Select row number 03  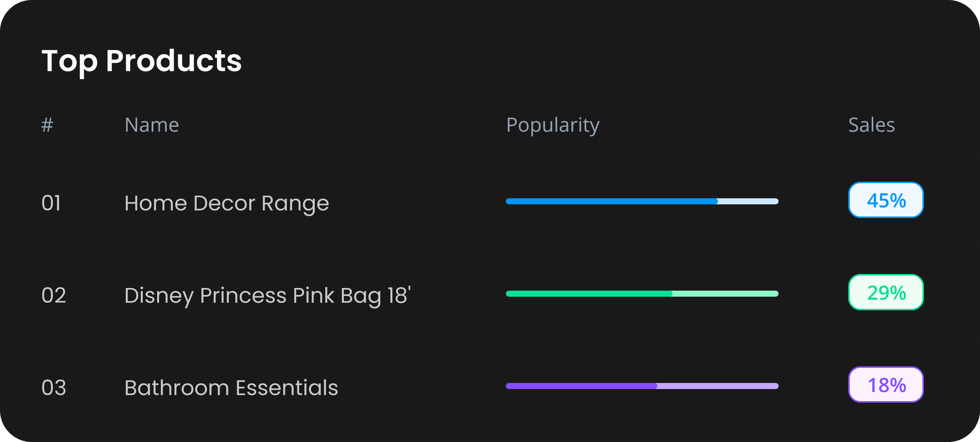tap(54, 388)
